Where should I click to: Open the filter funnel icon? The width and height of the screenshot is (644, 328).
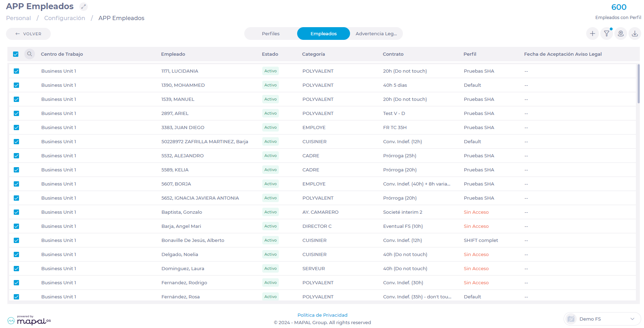607,34
